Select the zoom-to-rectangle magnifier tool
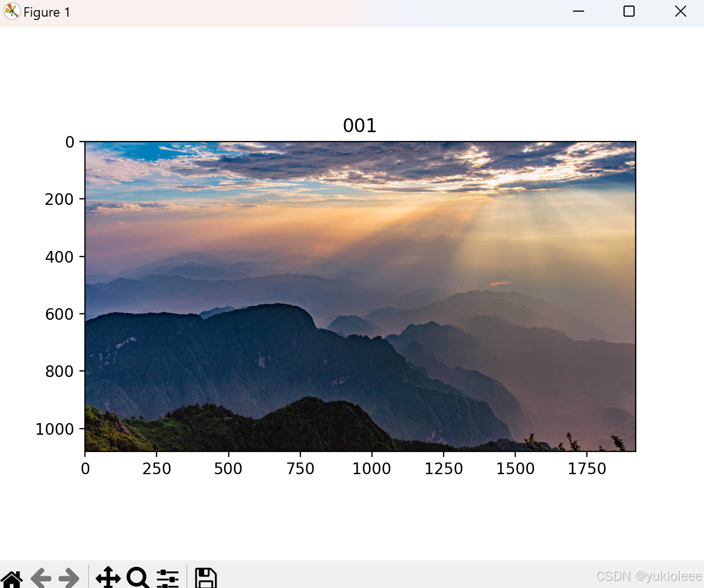The width and height of the screenshot is (704, 588). click(x=138, y=579)
